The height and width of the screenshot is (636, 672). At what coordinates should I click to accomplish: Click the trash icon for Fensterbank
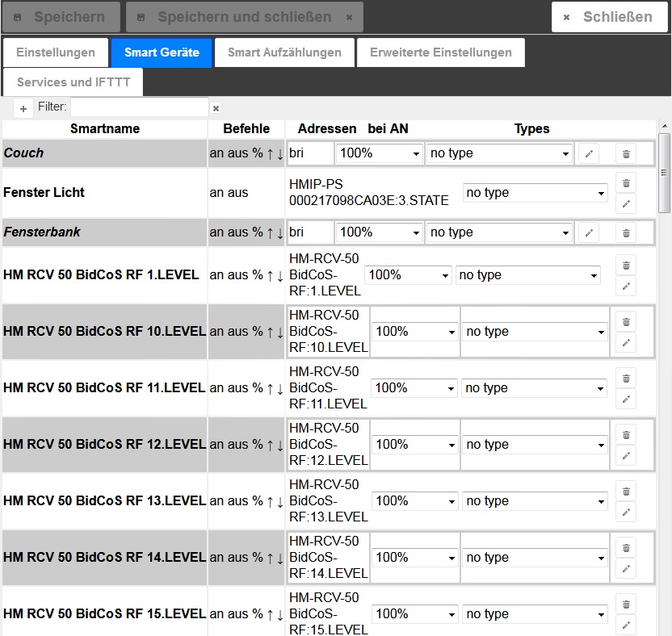point(626,232)
